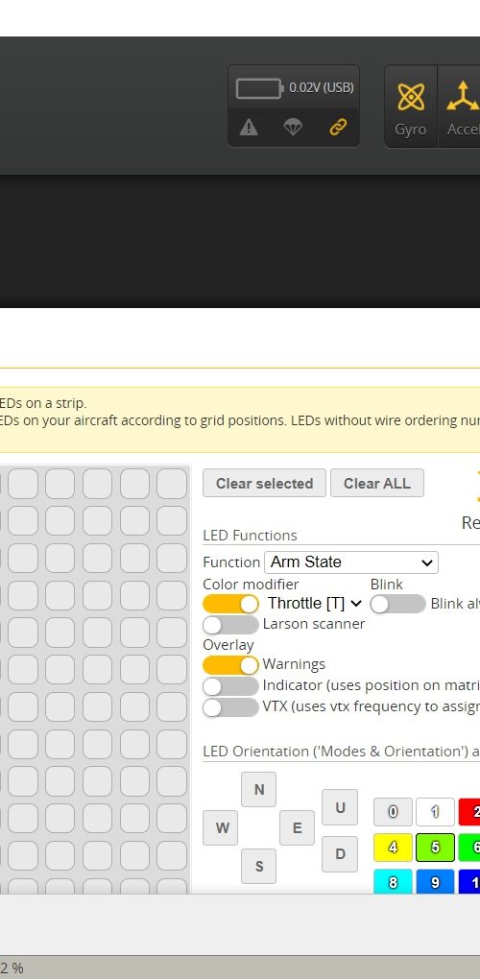Disable the Warnings overlay toggle
This screenshot has width=480, height=980.
230,665
